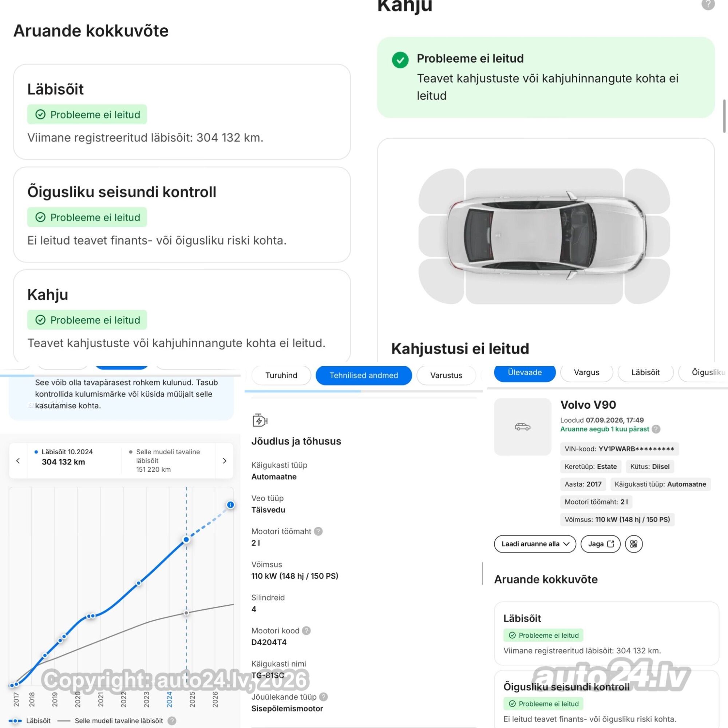Open the Varustus tab
Image resolution: width=728 pixels, height=728 pixels.
[446, 375]
